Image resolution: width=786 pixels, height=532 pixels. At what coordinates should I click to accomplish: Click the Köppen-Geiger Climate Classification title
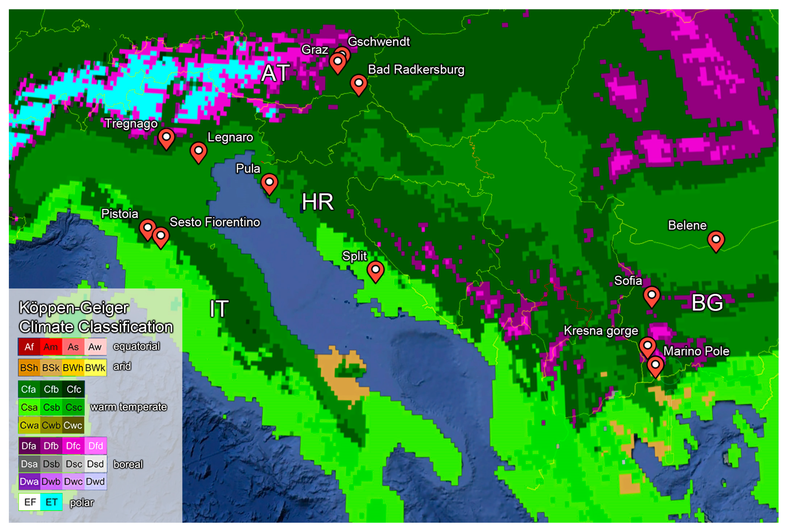pos(96,317)
